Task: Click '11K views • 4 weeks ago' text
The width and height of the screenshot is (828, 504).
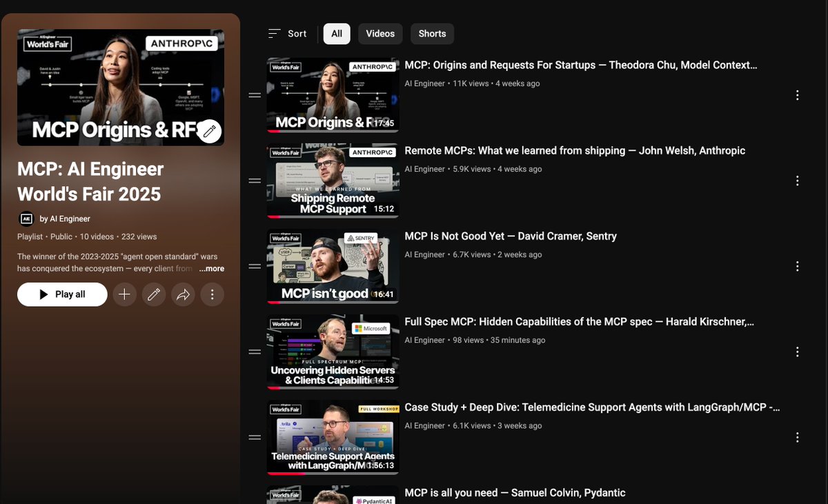Action: 496,83
